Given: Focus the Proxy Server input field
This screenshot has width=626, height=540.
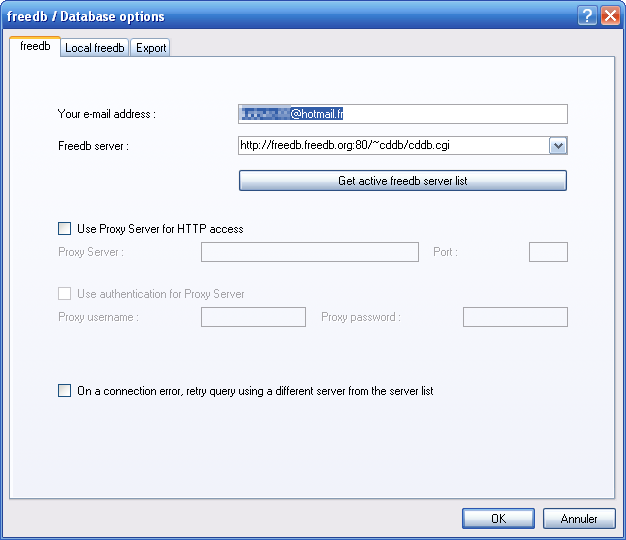Looking at the screenshot, I should [x=310, y=252].
